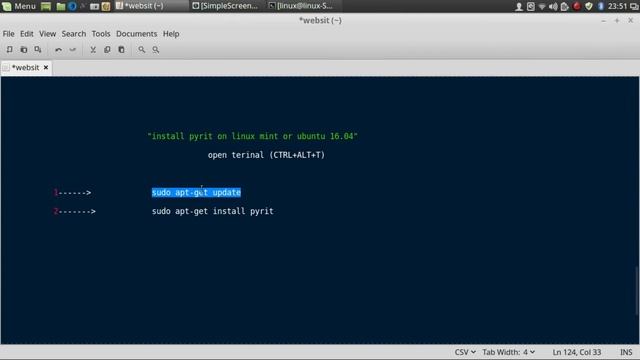This screenshot has width=640, height=360.
Task: Close the *websit document tab
Action: click(x=46, y=67)
